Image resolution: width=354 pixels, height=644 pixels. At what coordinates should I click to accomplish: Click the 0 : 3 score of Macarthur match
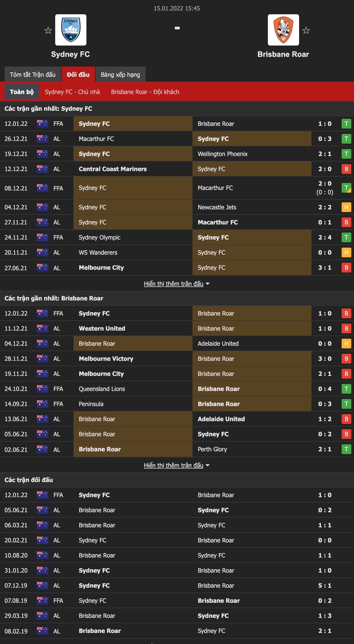click(x=325, y=139)
